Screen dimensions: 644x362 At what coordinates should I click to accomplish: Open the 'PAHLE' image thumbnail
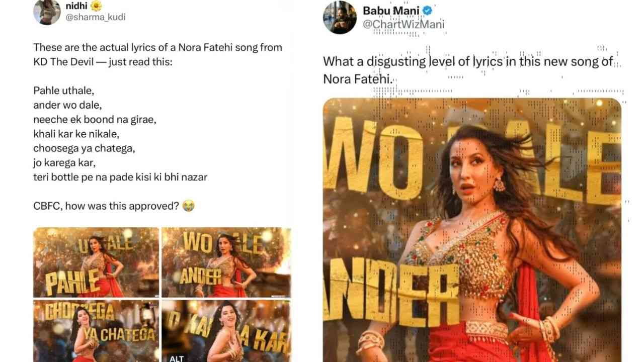[96, 262]
